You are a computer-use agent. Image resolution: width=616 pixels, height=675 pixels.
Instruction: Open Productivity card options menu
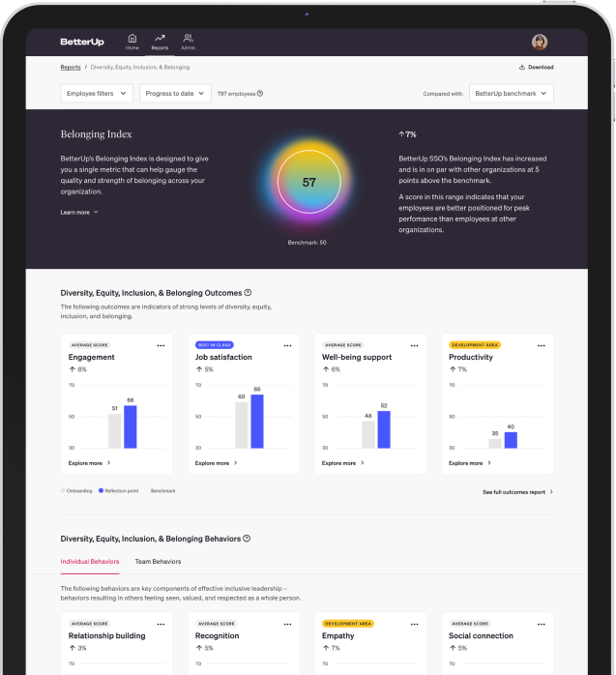[542, 345]
